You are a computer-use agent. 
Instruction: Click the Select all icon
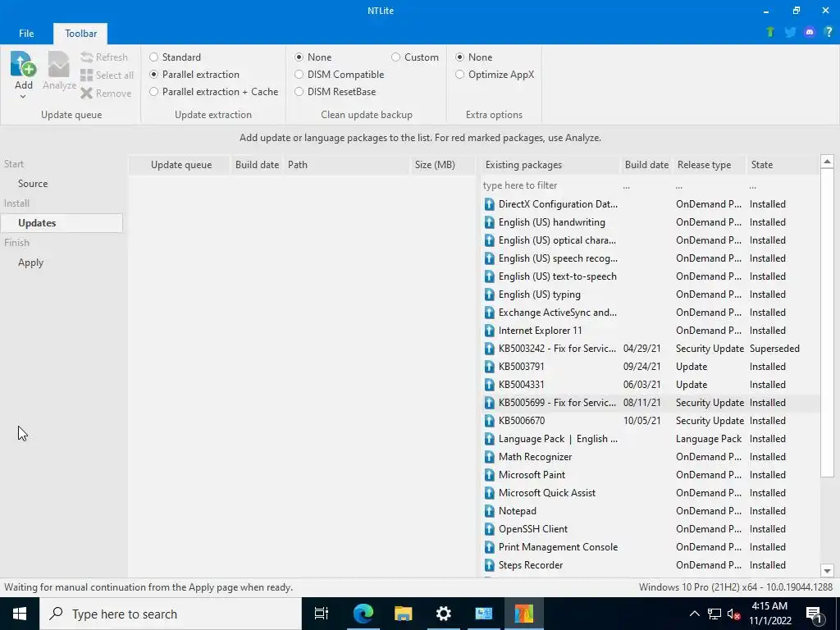(87, 75)
